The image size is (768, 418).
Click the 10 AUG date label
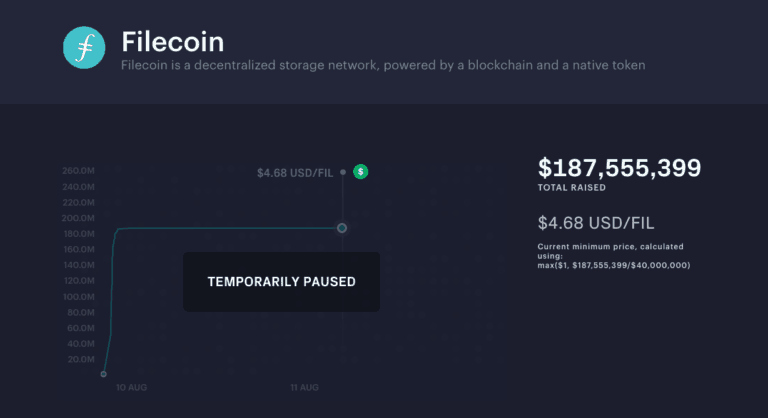(131, 386)
